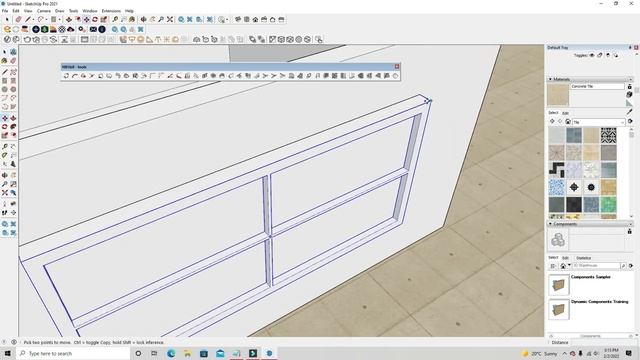The width and height of the screenshot is (640, 360).
Task: Pin the Default Tray with auto-hide pushpin
Action: coord(630,48)
